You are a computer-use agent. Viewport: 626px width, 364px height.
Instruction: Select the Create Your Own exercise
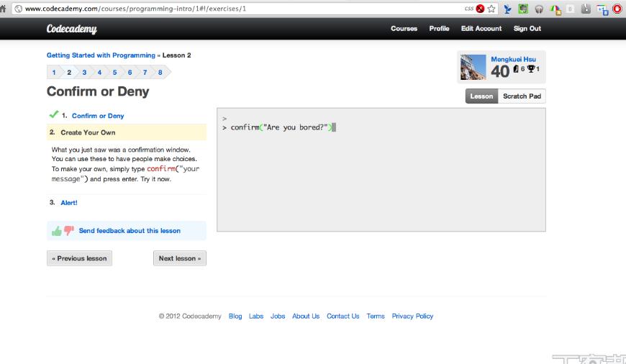tap(127, 132)
